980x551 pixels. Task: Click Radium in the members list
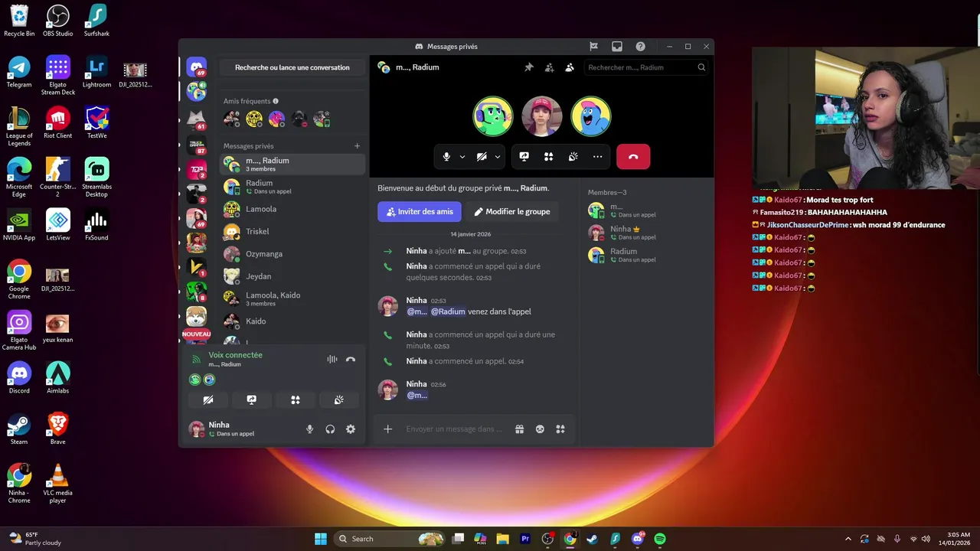[x=647, y=255]
